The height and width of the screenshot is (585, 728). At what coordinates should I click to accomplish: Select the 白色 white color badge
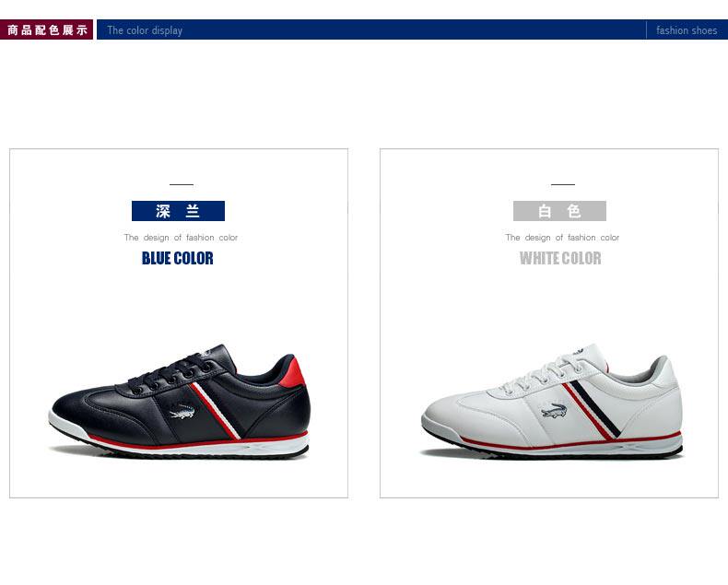(x=559, y=211)
